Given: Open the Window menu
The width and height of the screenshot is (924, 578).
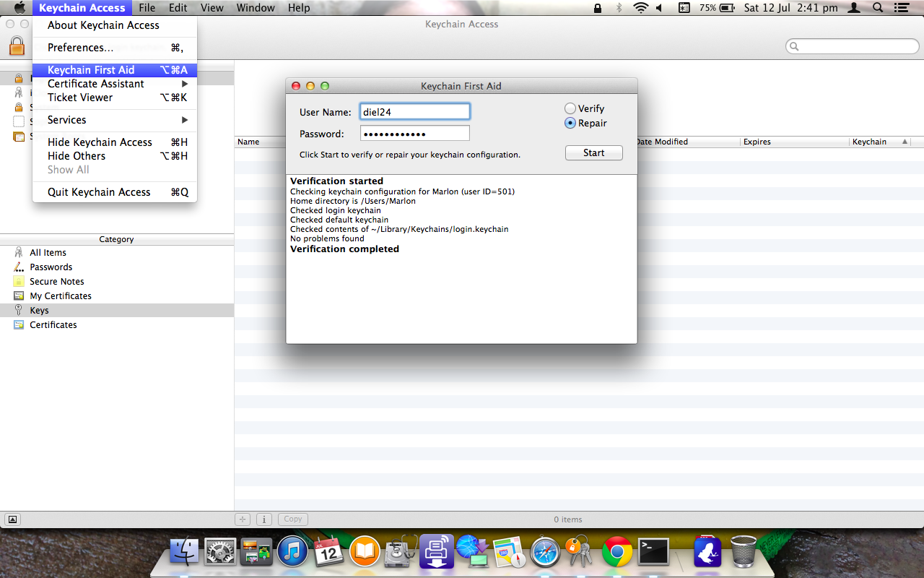Looking at the screenshot, I should (x=256, y=8).
